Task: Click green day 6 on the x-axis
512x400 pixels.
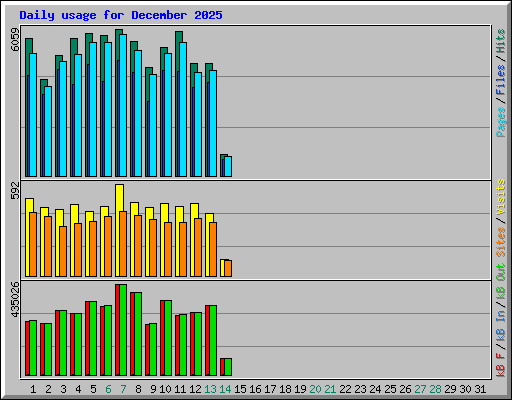Action: point(108,389)
